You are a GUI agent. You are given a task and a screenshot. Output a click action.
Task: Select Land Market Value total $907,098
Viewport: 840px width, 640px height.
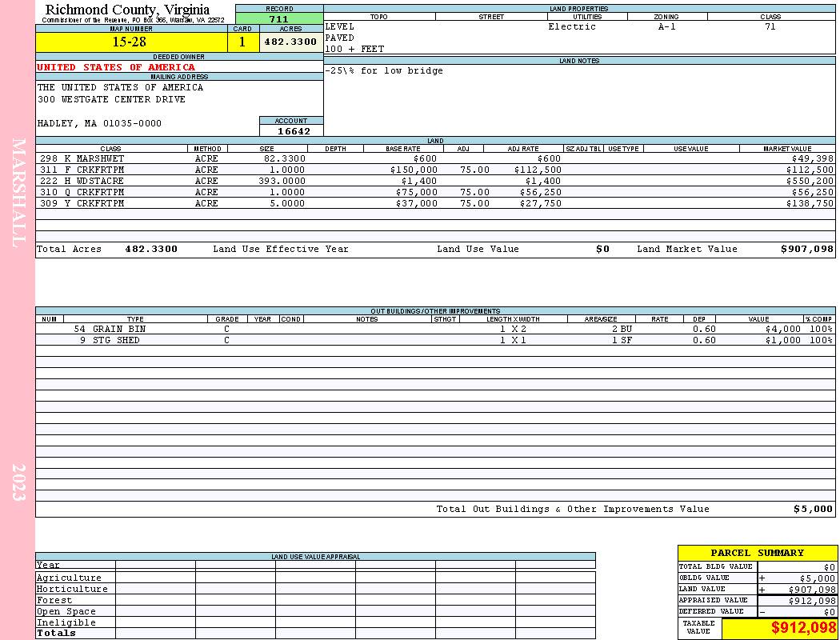(x=807, y=249)
